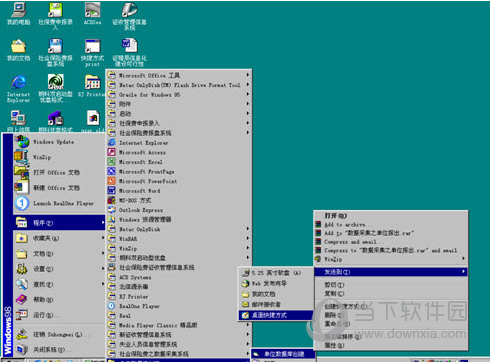Launch Outlook Express from Programs menu

point(179,210)
